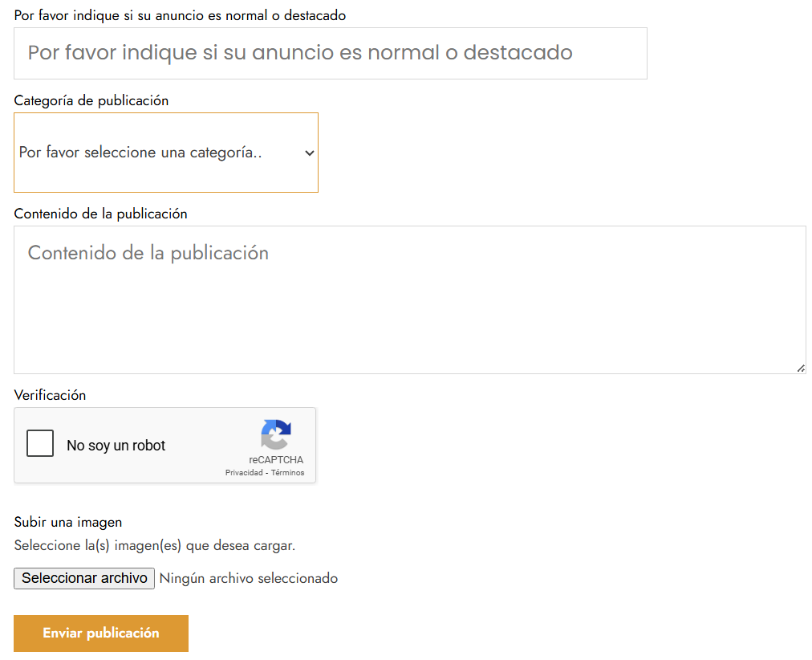Click the normal or destacado text field

[x=331, y=53]
